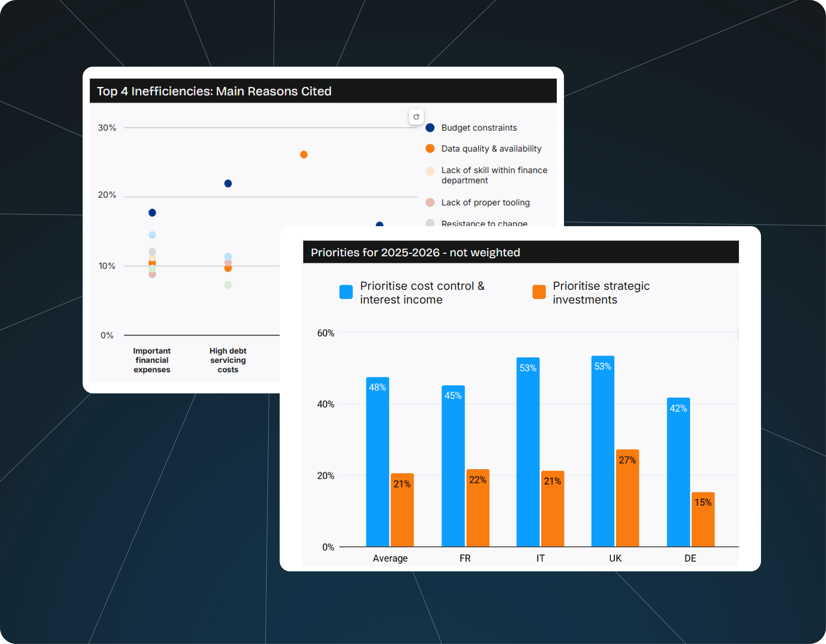Click the chart refresh icon
The width and height of the screenshot is (826, 644).
416,117
